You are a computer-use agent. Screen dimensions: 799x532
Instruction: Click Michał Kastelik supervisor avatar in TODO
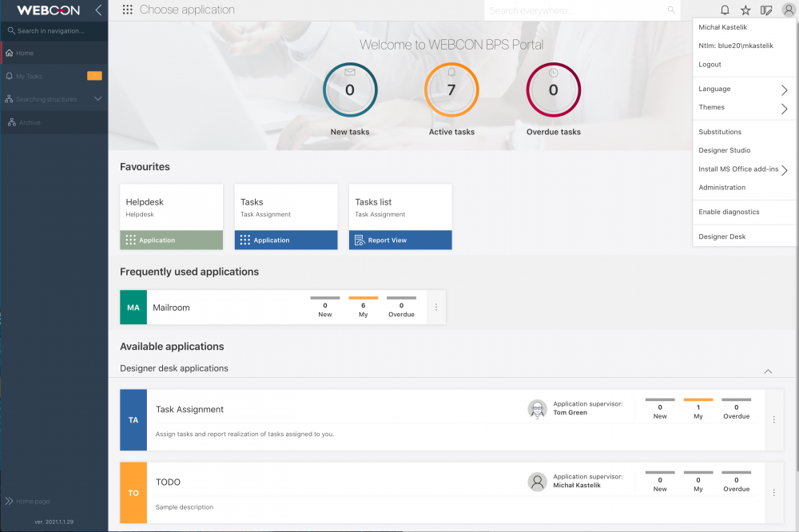point(537,482)
